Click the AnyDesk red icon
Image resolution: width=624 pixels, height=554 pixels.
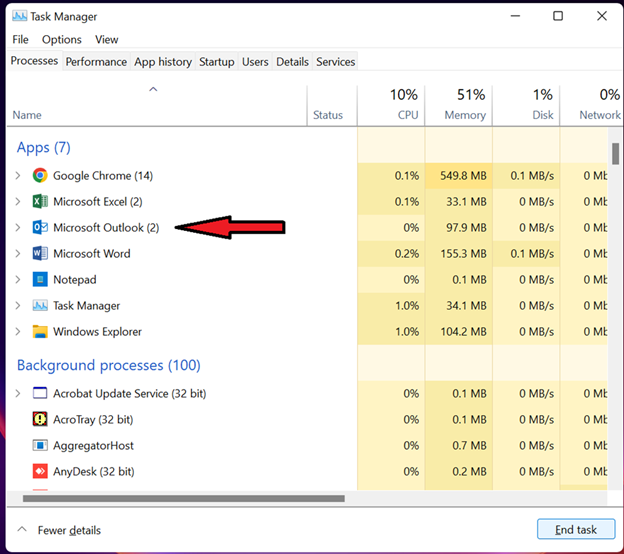tap(40, 472)
